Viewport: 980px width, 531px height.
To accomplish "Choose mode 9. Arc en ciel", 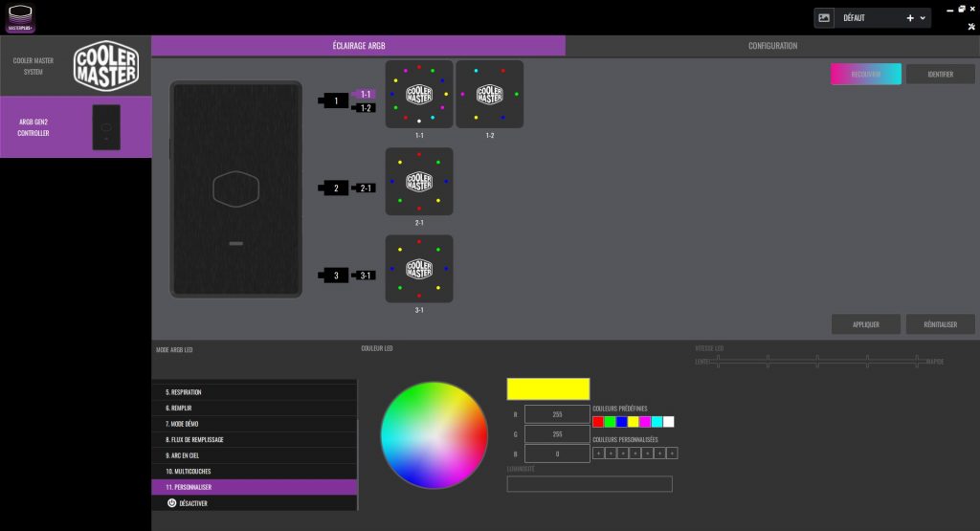I will [x=254, y=455].
